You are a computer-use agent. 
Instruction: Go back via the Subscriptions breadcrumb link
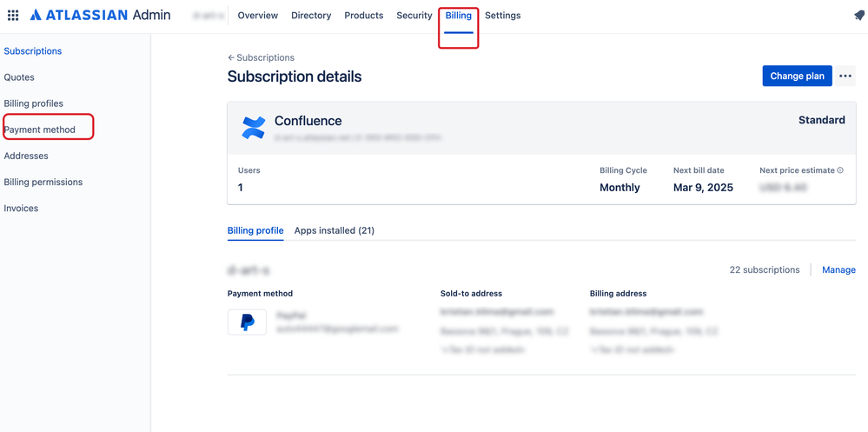tap(261, 57)
